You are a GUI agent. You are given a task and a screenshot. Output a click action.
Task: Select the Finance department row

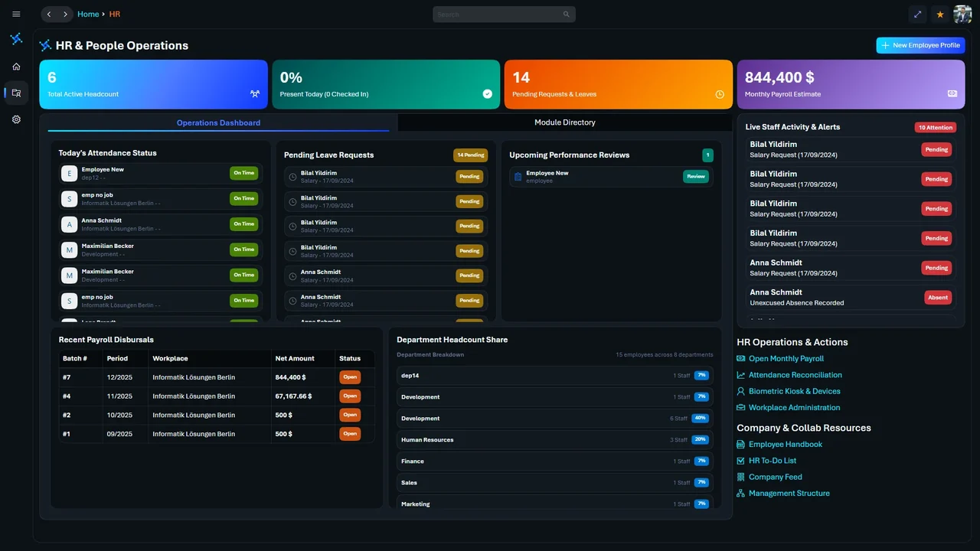[x=555, y=461]
